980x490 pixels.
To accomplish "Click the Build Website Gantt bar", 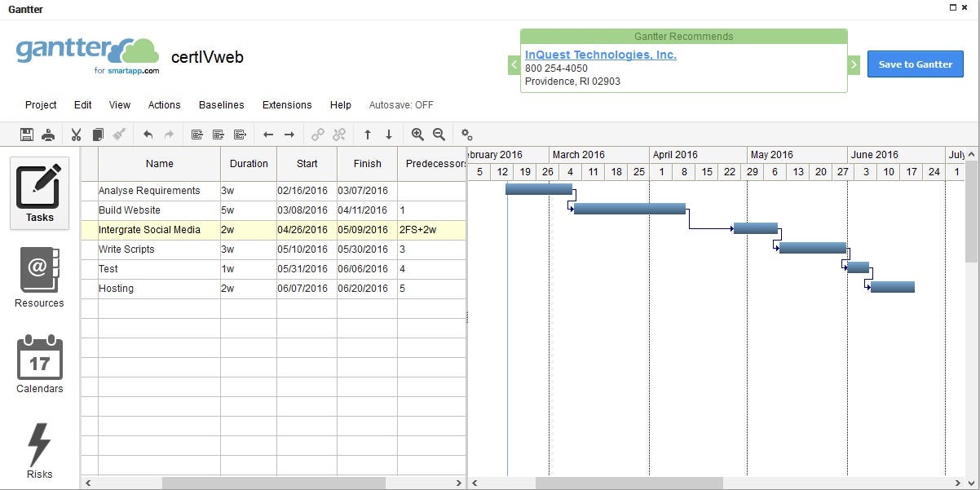I will (629, 209).
